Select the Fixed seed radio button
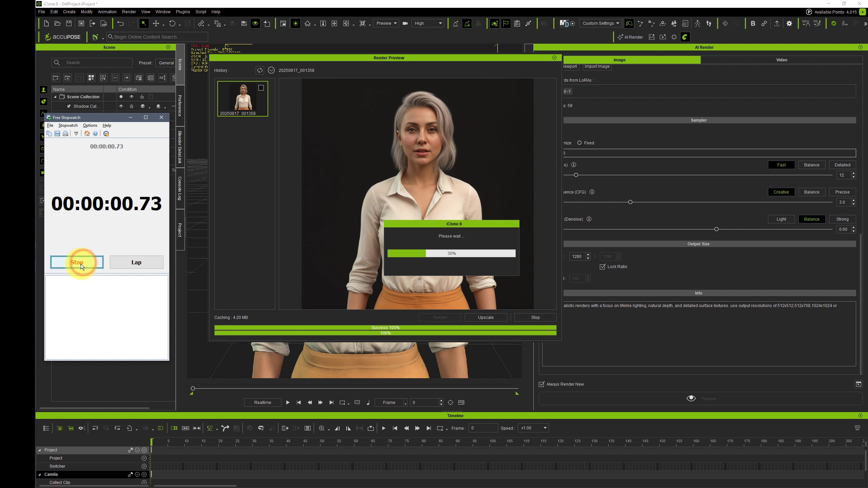 [579, 143]
